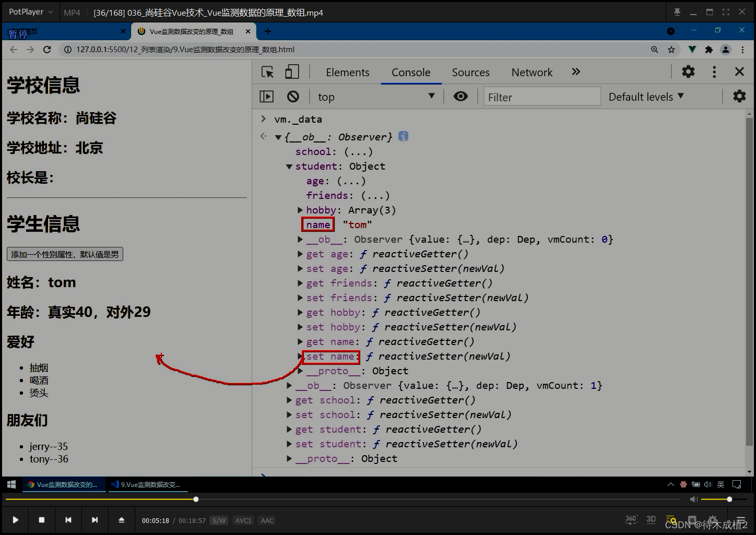The width and height of the screenshot is (756, 535).
Task: Focus the console Filter field
Action: 542,97
